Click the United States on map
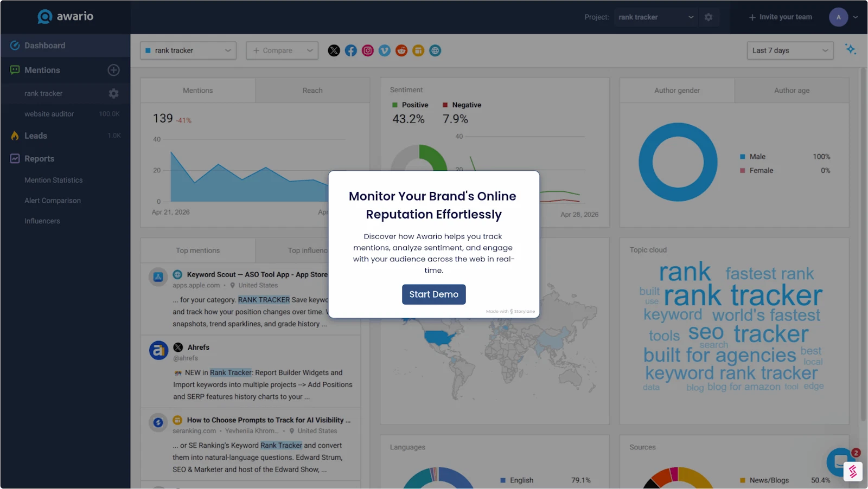 [x=438, y=339]
